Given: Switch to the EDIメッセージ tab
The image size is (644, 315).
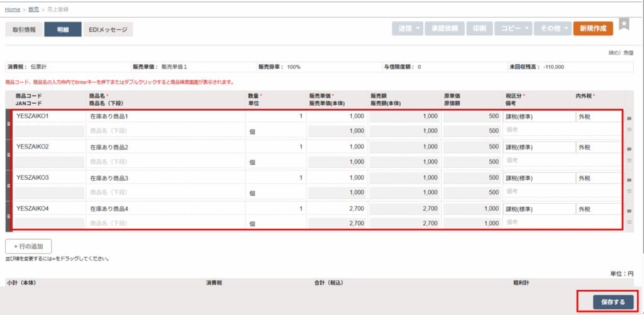Looking at the screenshot, I should pos(108,30).
